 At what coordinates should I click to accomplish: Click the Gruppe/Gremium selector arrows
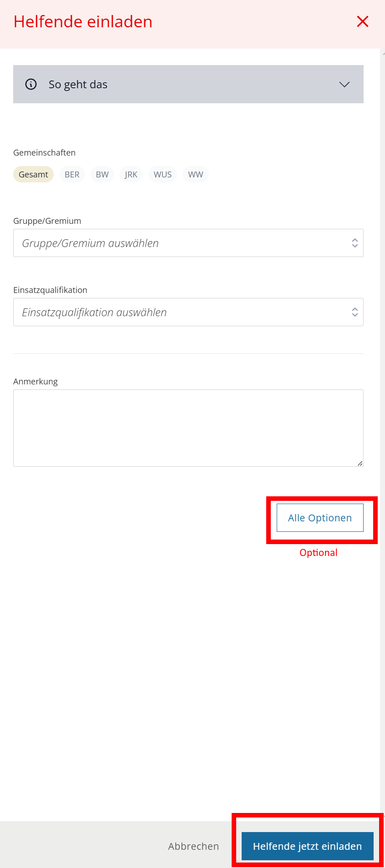tap(355, 243)
